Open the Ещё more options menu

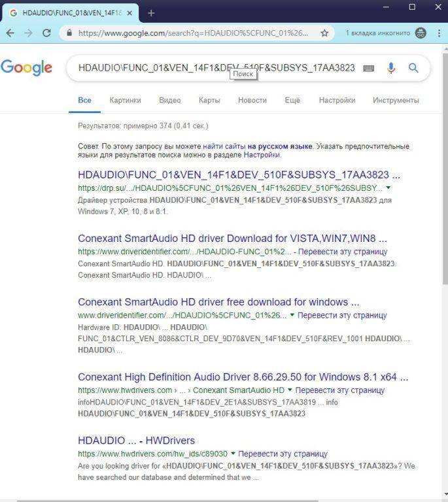pos(292,100)
